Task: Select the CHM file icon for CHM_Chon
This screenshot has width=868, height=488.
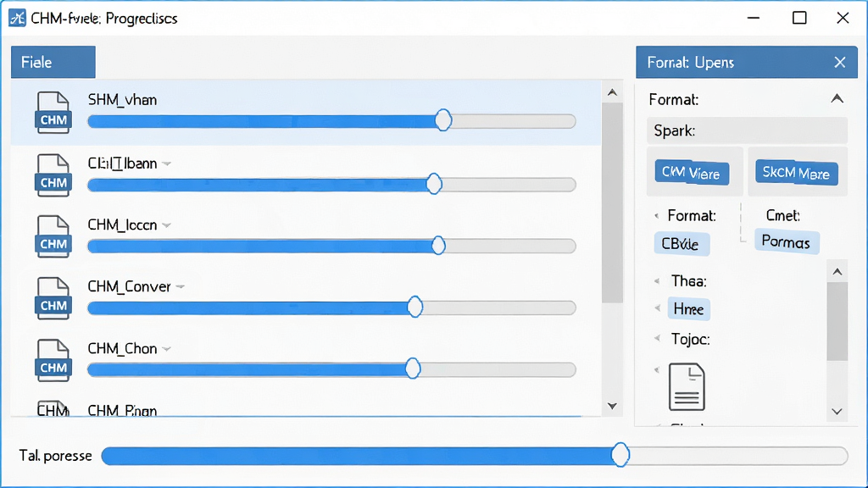Action: pos(53,360)
